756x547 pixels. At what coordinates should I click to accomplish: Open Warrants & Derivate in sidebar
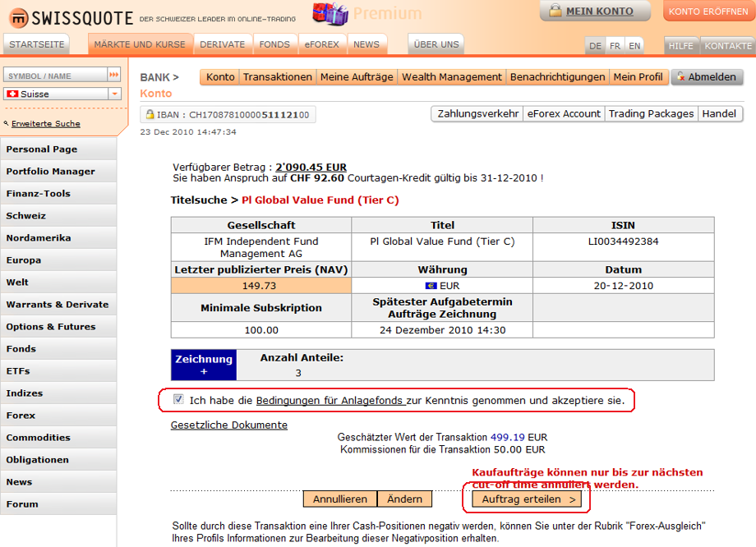tap(58, 305)
